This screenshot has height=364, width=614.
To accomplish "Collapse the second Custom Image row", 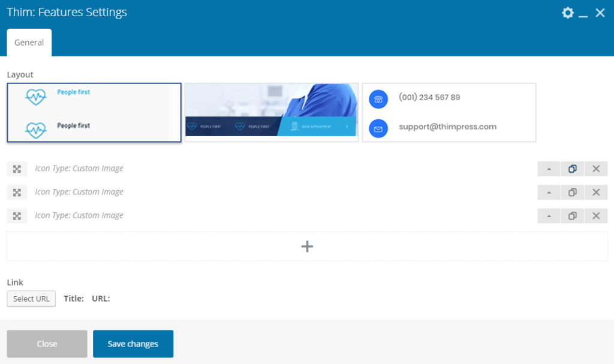I will coord(549,192).
